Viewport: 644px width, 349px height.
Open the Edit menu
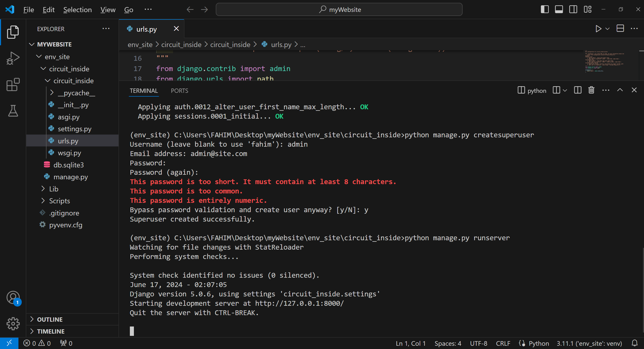tap(49, 10)
